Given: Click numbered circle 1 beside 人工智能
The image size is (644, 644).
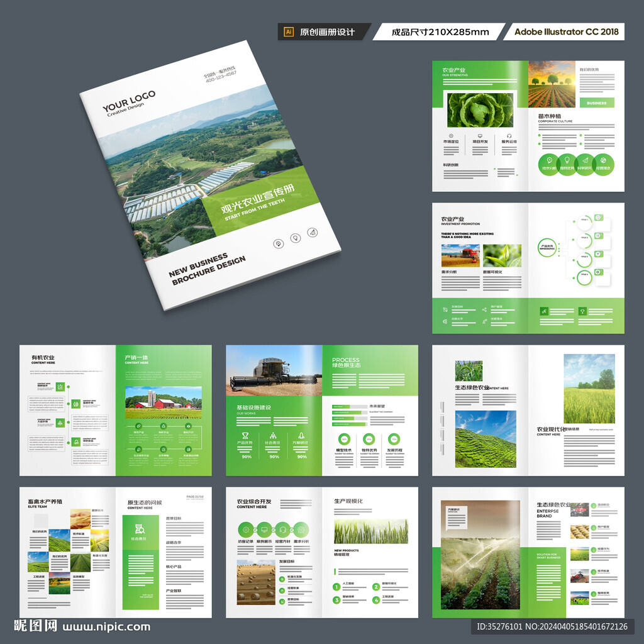Looking at the screenshot, I should coord(336,587).
